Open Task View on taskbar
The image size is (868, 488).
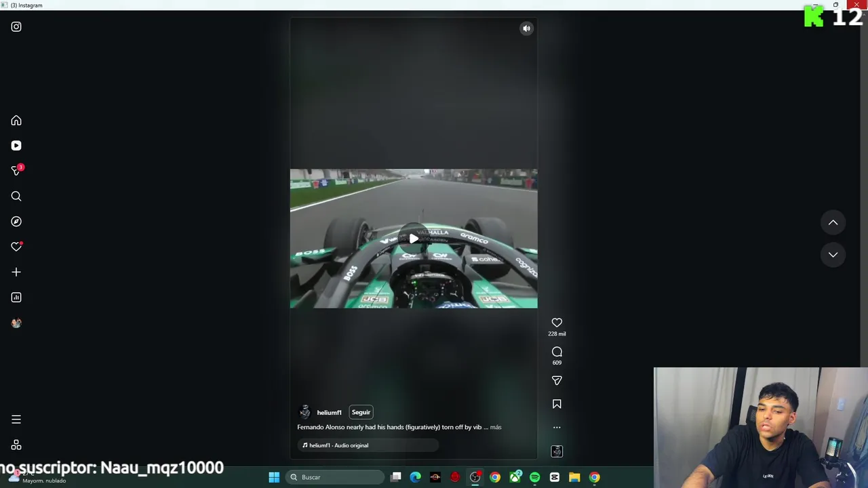pyautogui.click(x=396, y=477)
